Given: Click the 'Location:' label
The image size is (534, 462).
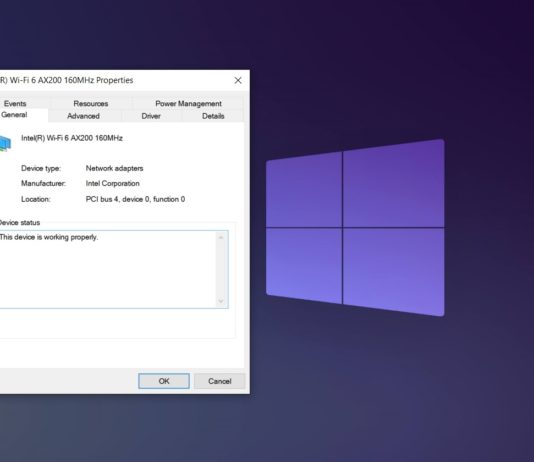Looking at the screenshot, I should point(36,199).
